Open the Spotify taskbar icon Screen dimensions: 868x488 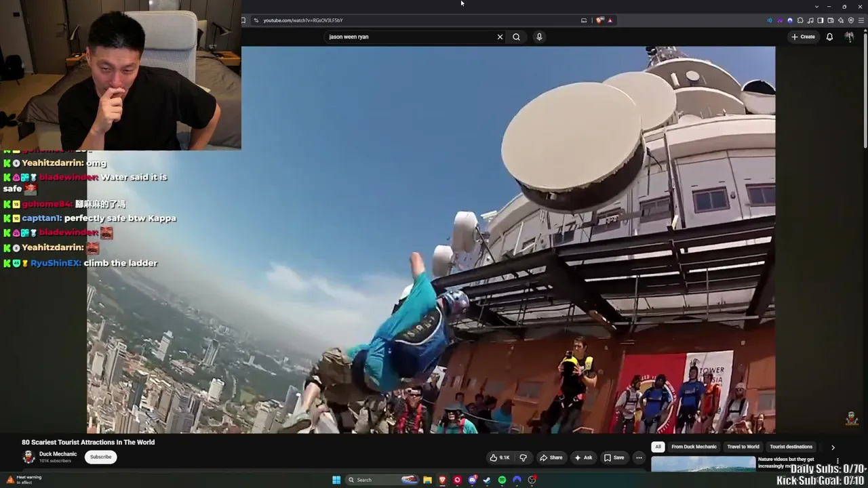(502, 480)
